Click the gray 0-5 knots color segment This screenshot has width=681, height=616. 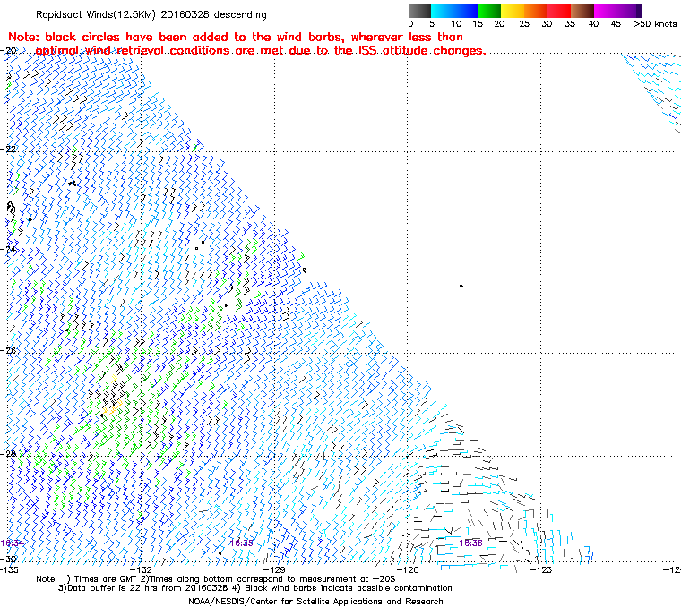419,11
